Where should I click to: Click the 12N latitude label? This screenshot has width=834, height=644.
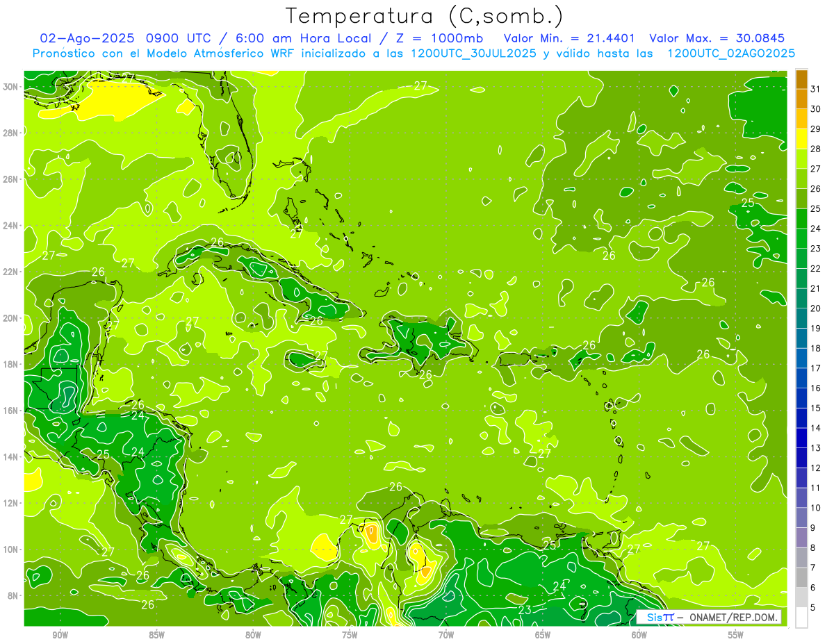[11, 503]
